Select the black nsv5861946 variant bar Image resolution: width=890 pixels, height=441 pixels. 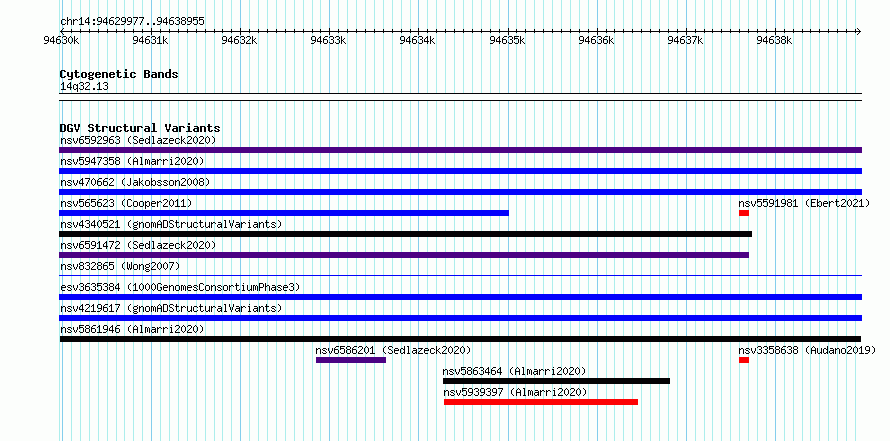460,339
